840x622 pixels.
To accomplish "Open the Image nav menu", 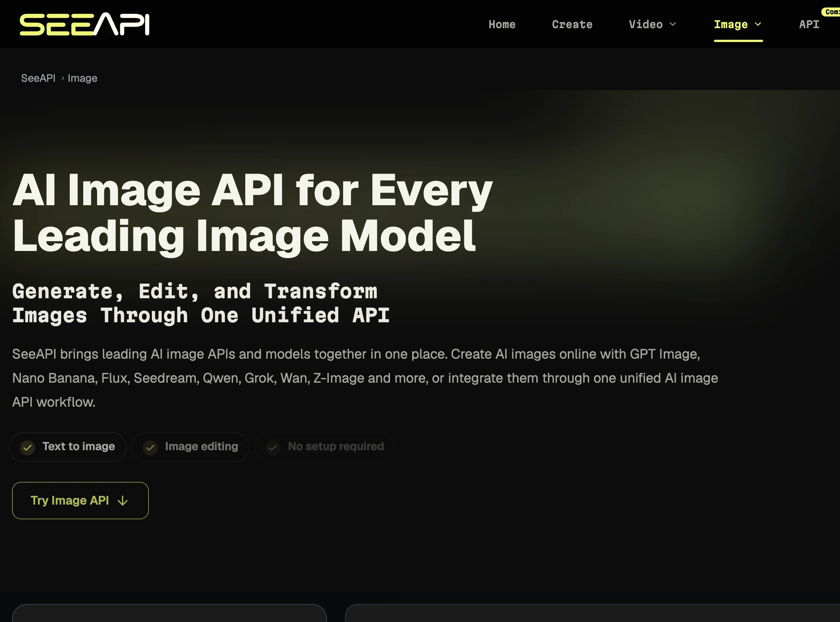I will pos(738,24).
